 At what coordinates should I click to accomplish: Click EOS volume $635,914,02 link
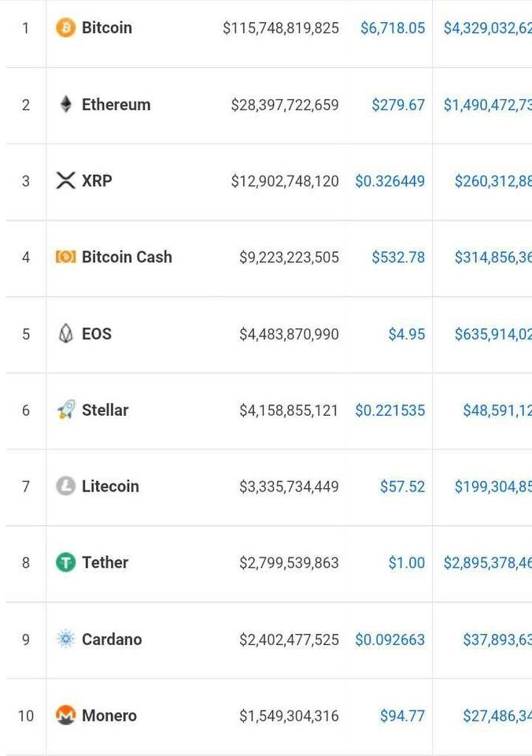click(x=493, y=334)
